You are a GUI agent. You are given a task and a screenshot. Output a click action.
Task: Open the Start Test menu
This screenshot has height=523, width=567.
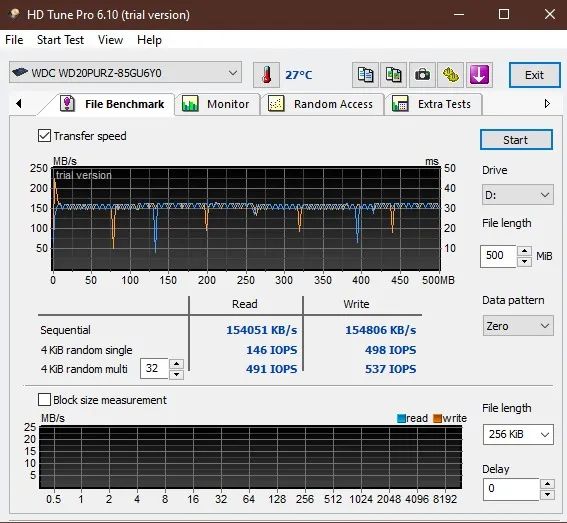click(60, 40)
